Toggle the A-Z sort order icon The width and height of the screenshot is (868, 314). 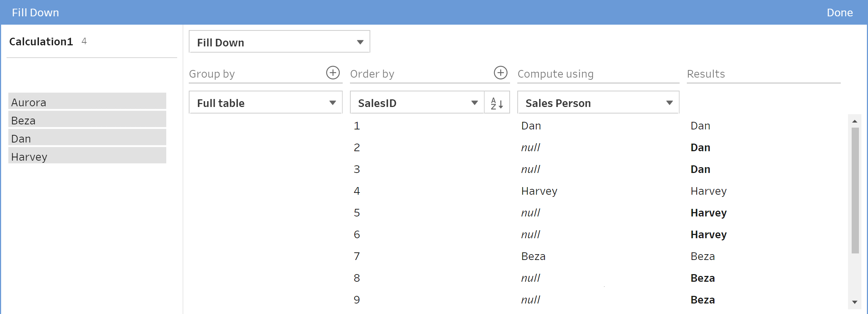coord(497,103)
